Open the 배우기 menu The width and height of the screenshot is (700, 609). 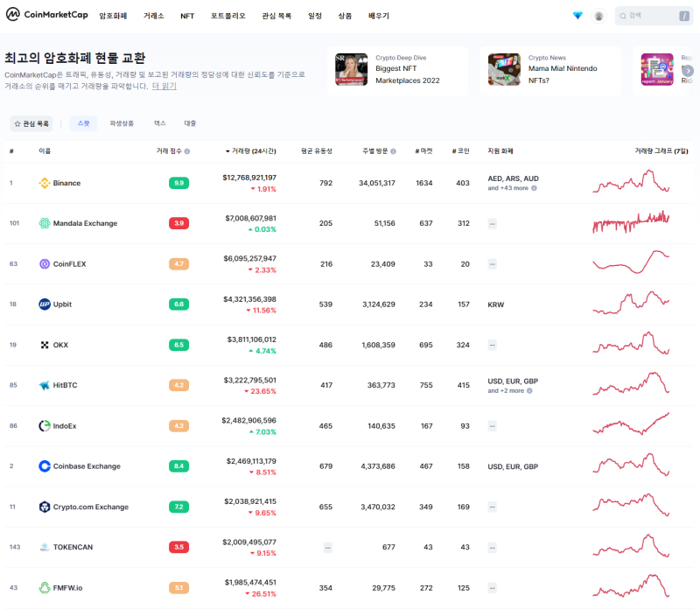point(379,16)
